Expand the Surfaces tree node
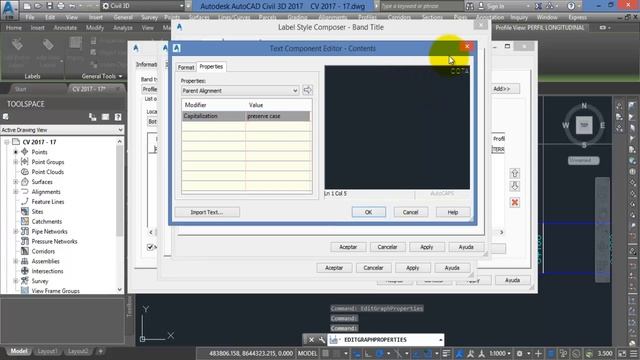 (x=16, y=182)
